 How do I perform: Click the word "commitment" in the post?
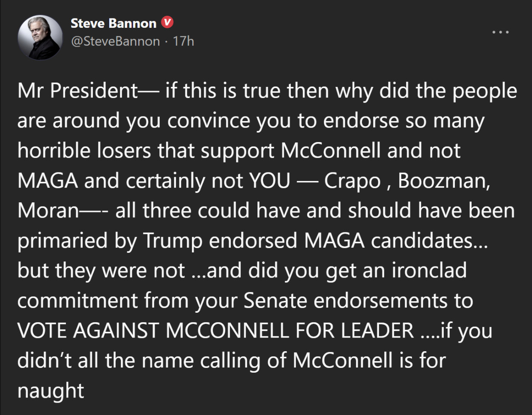(77, 300)
